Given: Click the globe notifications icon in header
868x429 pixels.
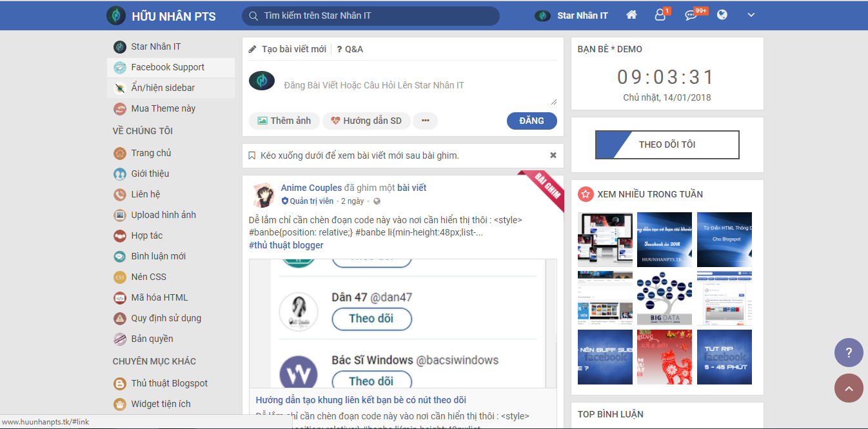Looking at the screenshot, I should coord(722,15).
